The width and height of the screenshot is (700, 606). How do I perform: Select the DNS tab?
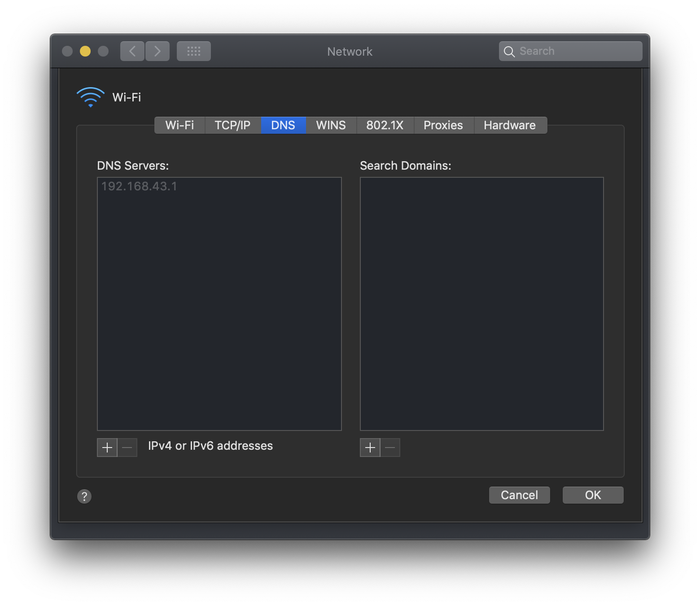pyautogui.click(x=283, y=125)
